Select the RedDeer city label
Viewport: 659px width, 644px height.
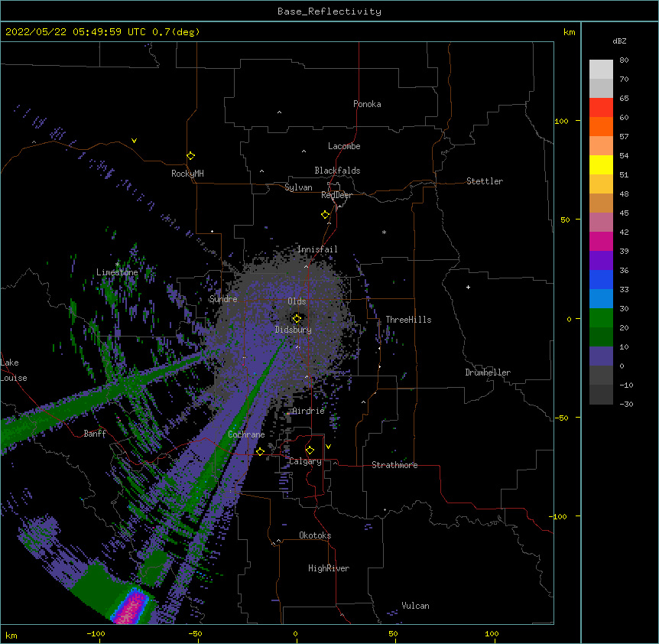(336, 195)
